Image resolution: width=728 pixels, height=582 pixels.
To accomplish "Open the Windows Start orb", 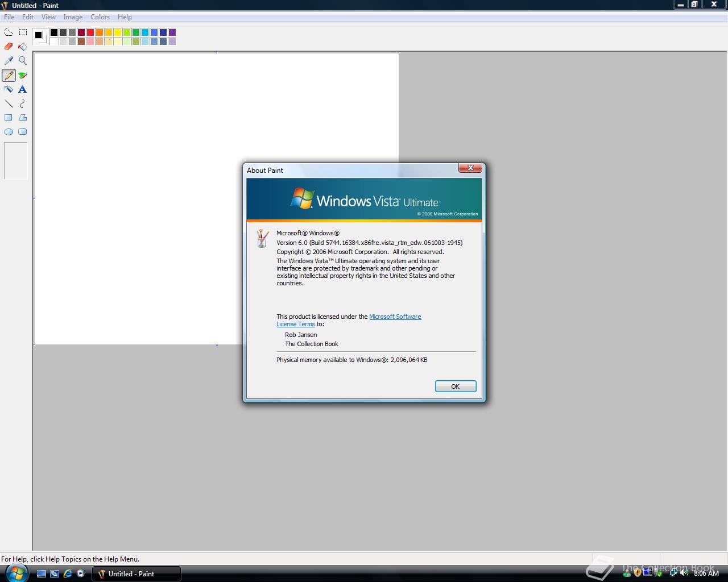I will coord(16,572).
